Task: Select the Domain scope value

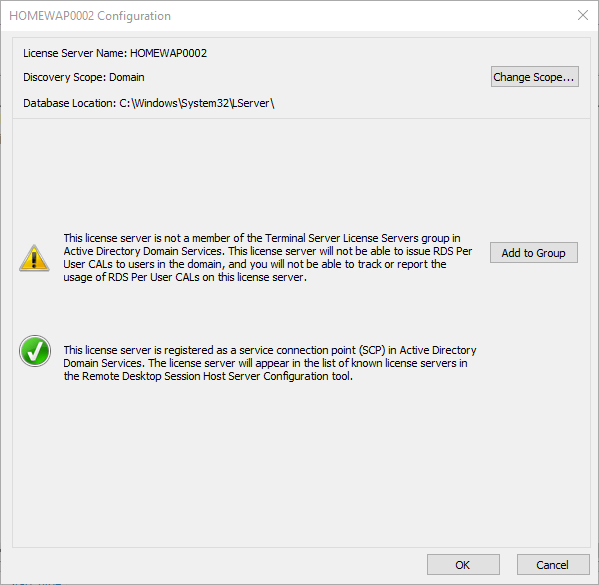Action: [x=127, y=77]
